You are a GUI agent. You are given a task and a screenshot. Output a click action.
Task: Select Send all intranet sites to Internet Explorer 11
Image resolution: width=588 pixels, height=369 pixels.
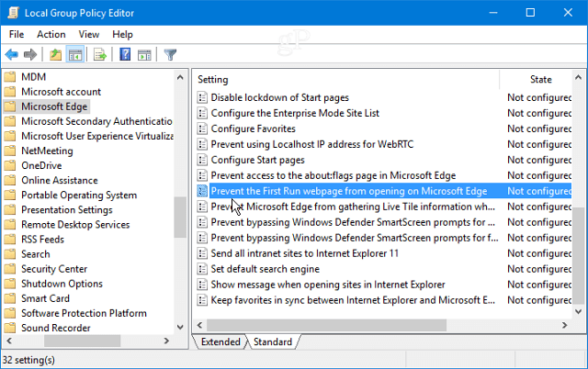(304, 253)
